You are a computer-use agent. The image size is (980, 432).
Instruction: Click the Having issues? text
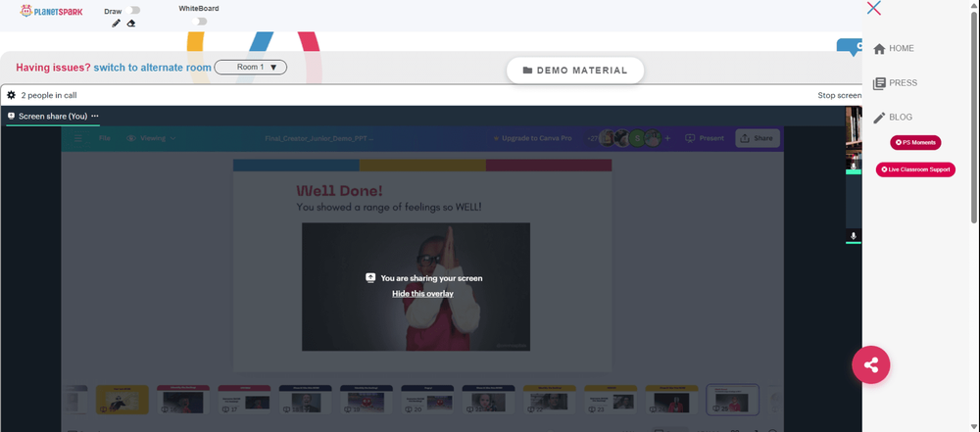point(53,68)
